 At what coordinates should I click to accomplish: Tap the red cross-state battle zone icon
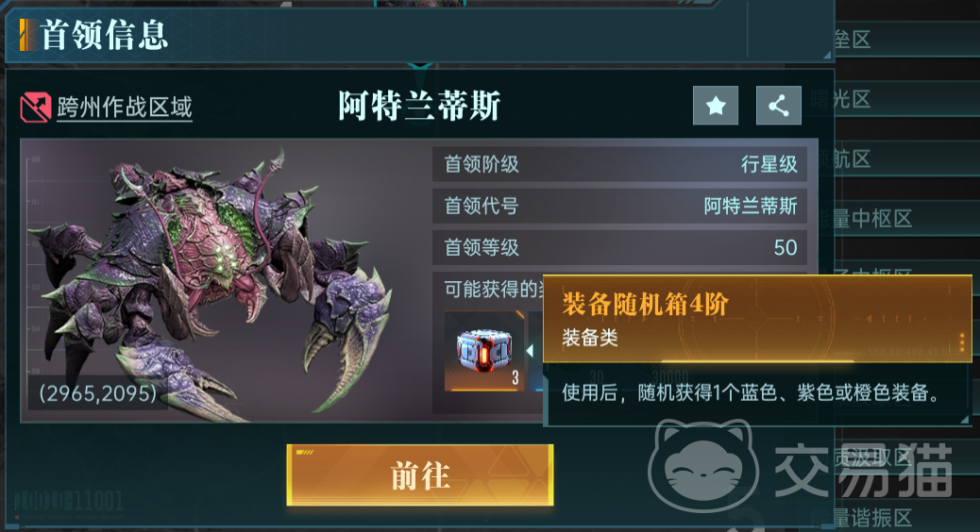[35, 108]
